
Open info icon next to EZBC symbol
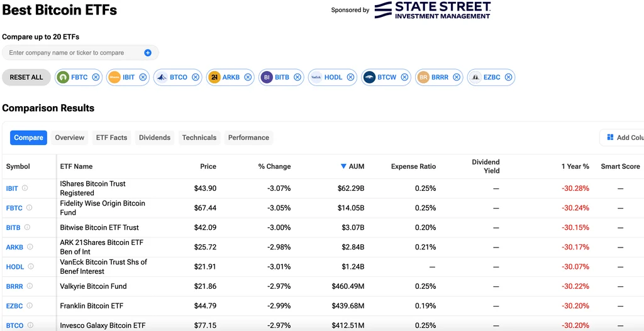tap(30, 306)
